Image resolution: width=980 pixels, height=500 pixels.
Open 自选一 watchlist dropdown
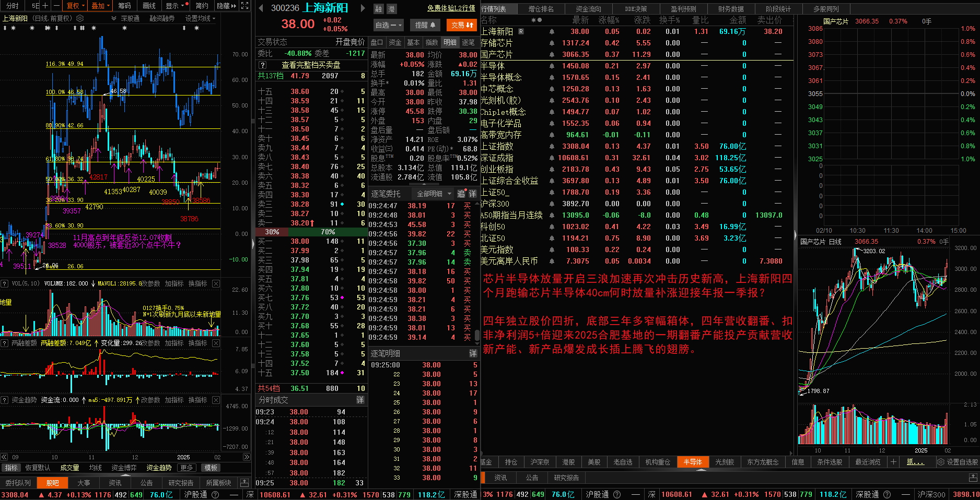(x=389, y=25)
